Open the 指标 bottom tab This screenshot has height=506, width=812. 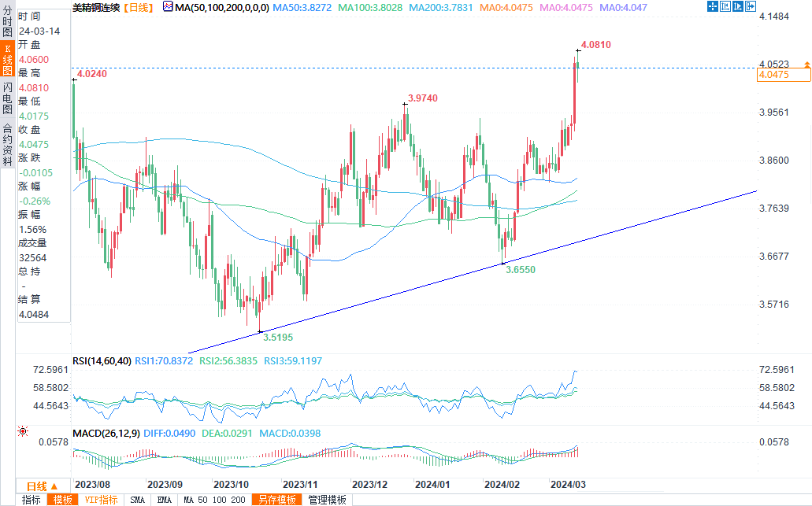(x=31, y=500)
